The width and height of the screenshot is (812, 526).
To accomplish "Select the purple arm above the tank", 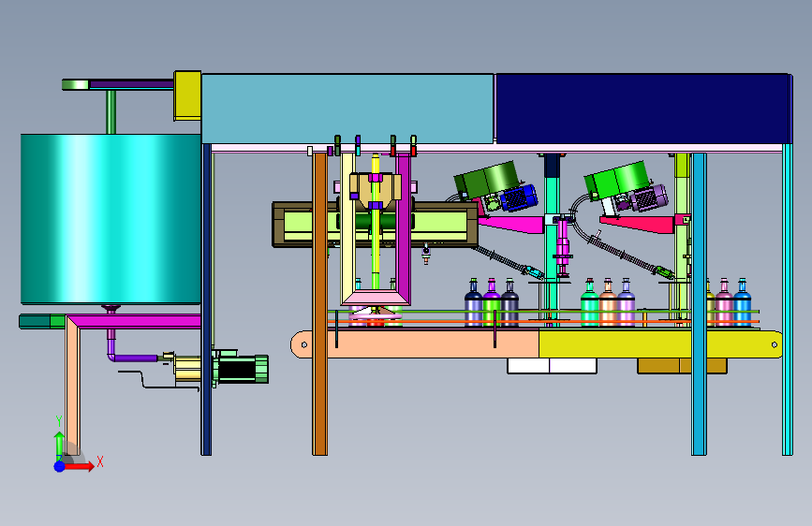I will (131, 84).
